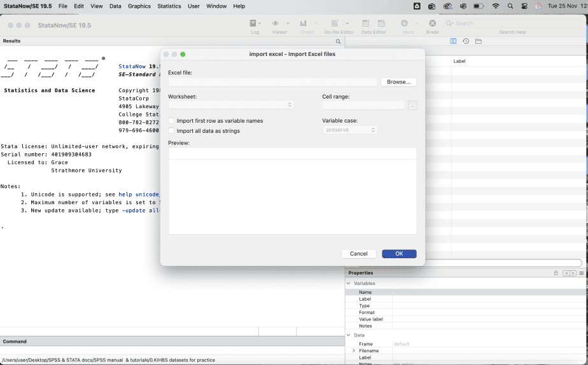Collapse the Variables section in Properties
The height and width of the screenshot is (365, 588).
click(348, 284)
